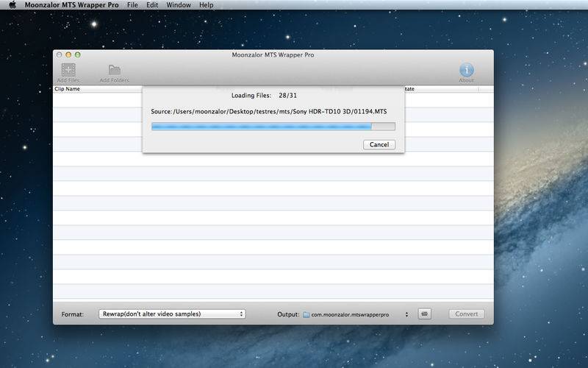Click the yellow minimize window button

coord(68,54)
